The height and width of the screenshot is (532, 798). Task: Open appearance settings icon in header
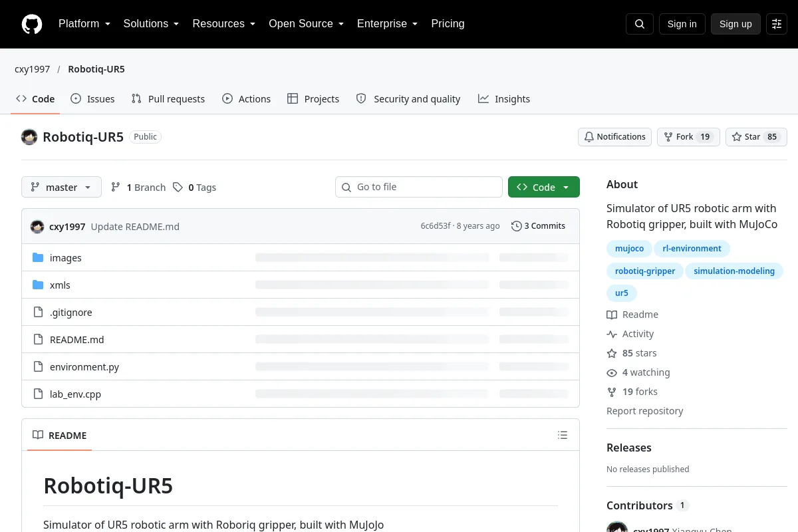(777, 24)
